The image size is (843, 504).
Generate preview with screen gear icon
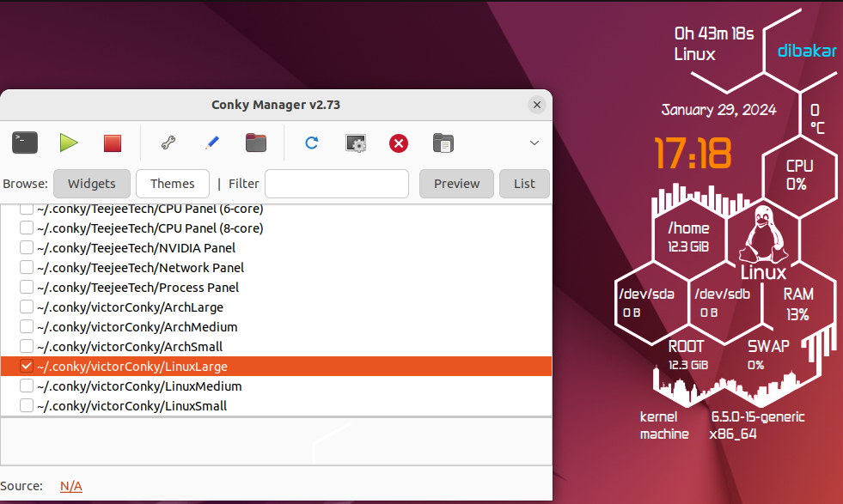[x=356, y=143]
